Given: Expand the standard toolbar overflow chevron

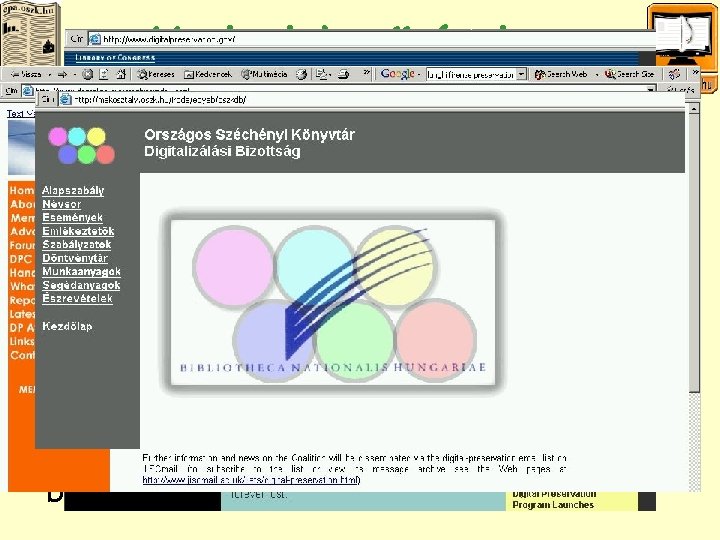Looking at the screenshot, I should pos(366,72).
